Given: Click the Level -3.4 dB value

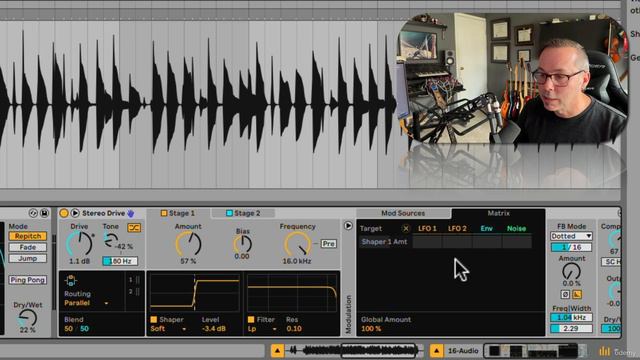Looking at the screenshot, I should tap(213, 329).
